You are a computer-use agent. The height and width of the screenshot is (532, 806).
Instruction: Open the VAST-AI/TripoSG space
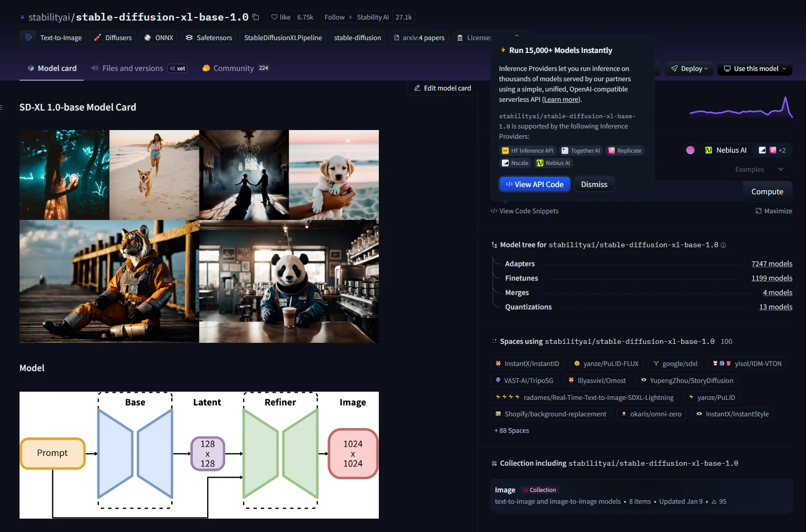524,381
